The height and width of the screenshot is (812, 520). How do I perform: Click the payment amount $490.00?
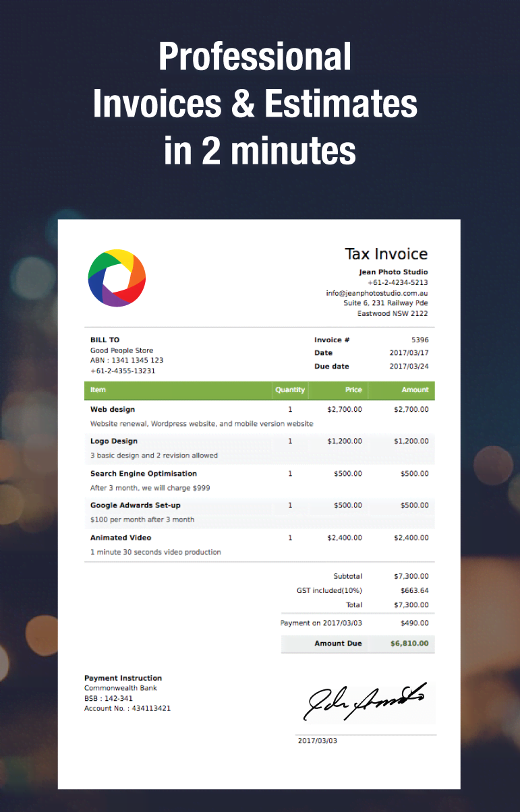(415, 623)
